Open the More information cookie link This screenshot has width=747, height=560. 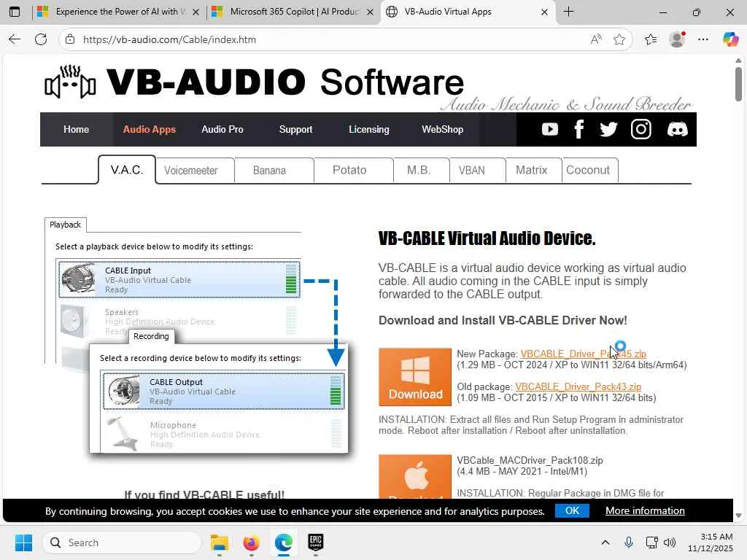pyautogui.click(x=645, y=510)
